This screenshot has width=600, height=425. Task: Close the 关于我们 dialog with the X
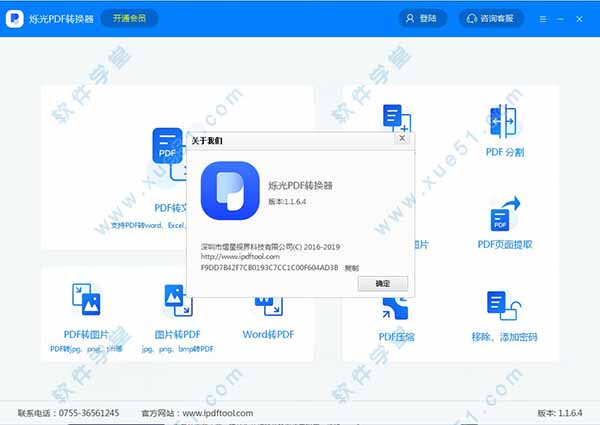click(x=402, y=140)
